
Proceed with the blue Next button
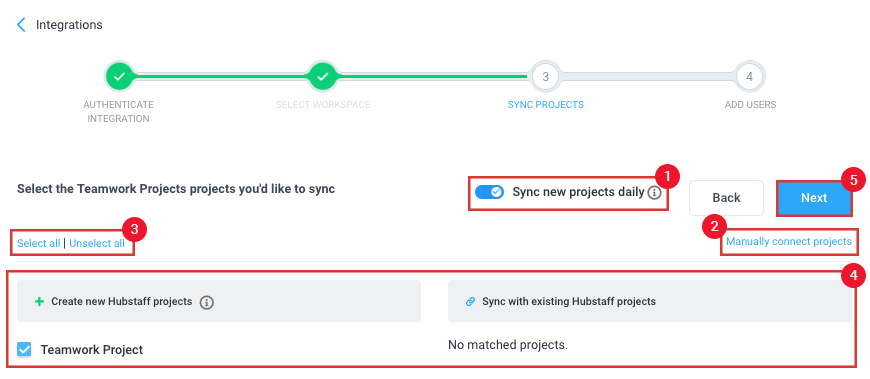(814, 198)
